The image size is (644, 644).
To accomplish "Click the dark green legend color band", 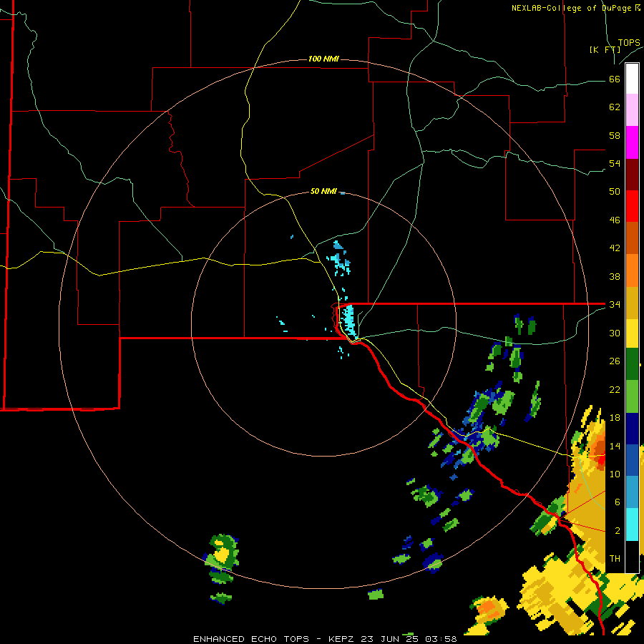I will pyautogui.click(x=632, y=365).
